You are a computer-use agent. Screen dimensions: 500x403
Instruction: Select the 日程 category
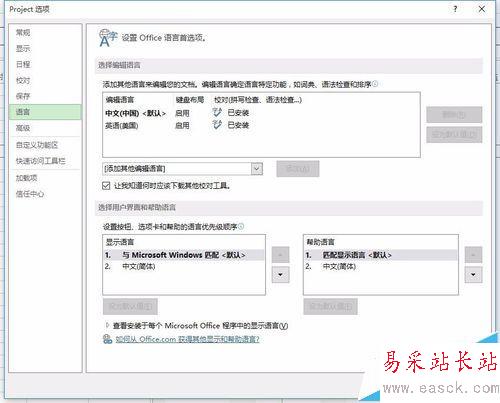[x=23, y=64]
